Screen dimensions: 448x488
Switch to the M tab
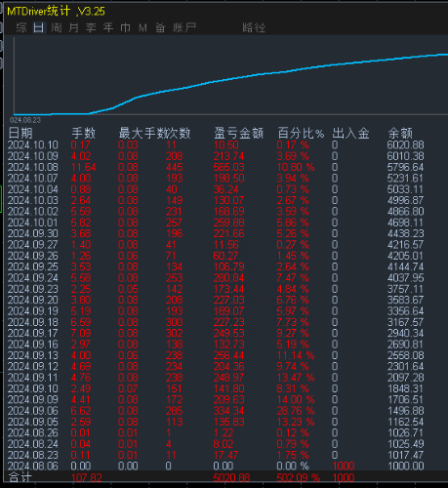(x=143, y=28)
